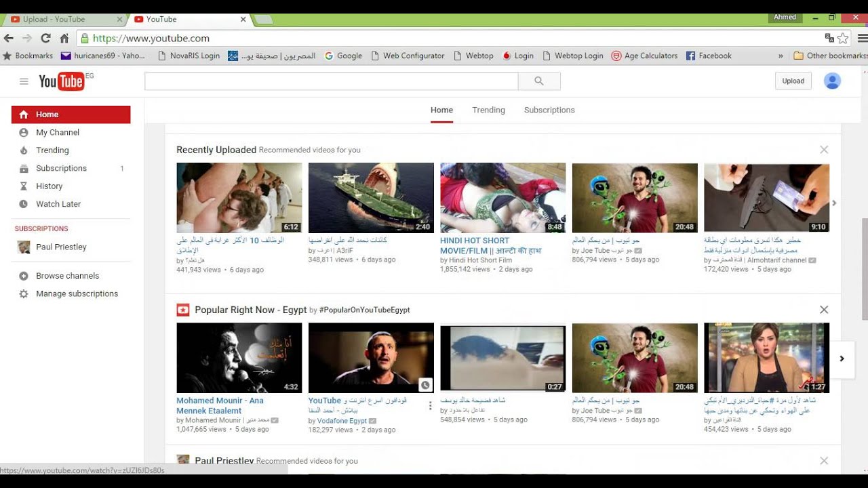Open Mohamed Mounir - Ana Mennek Etaalemt video link
Viewport: 868px width, 488px height.
point(220,405)
